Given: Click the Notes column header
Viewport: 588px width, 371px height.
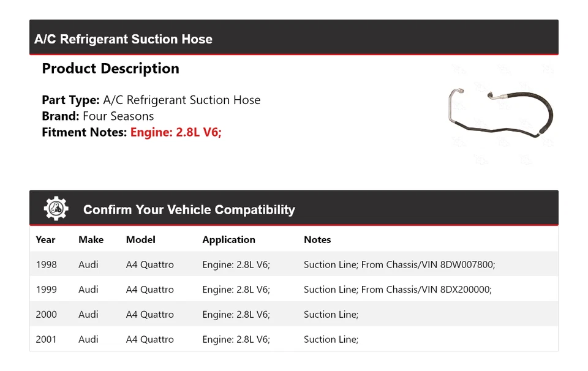Looking at the screenshot, I should [x=317, y=240].
